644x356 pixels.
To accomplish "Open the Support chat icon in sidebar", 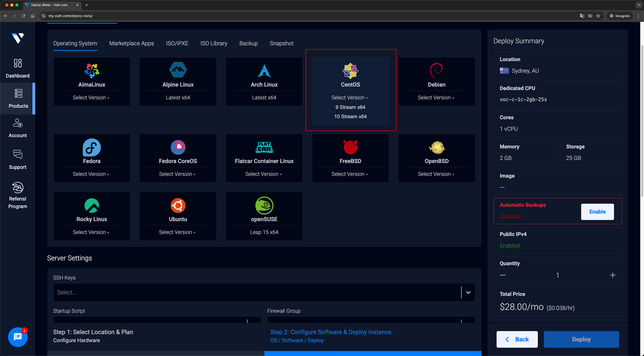I will tap(18, 154).
